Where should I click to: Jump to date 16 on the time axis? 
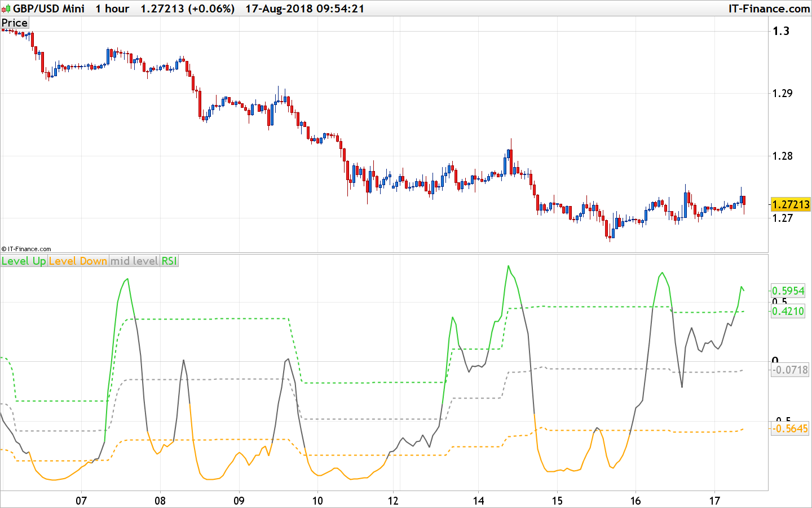(636, 501)
